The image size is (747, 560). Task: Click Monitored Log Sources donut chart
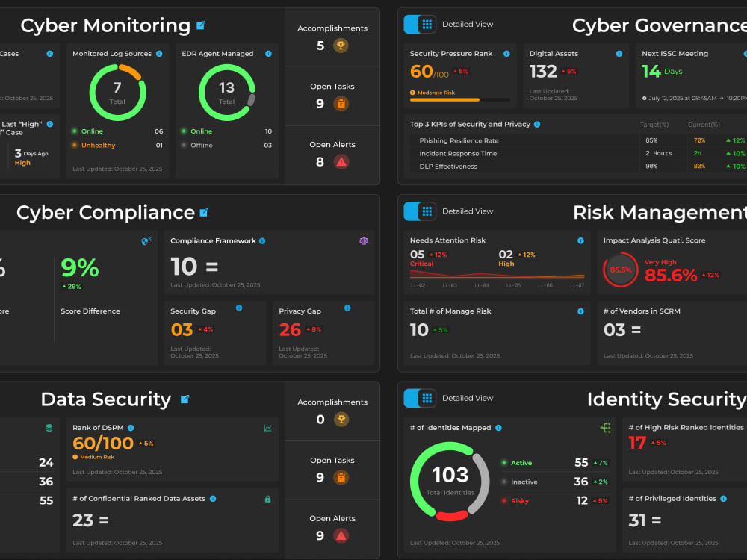pos(118,93)
